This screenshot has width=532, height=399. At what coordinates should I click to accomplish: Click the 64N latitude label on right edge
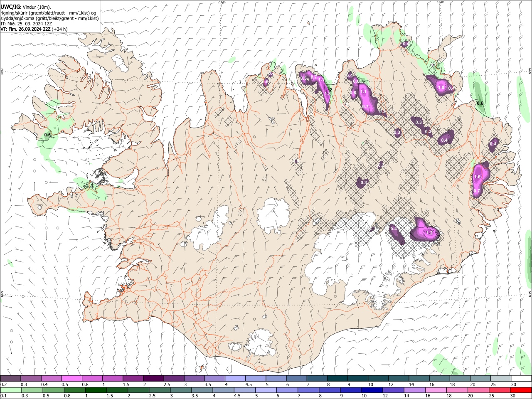click(530, 293)
